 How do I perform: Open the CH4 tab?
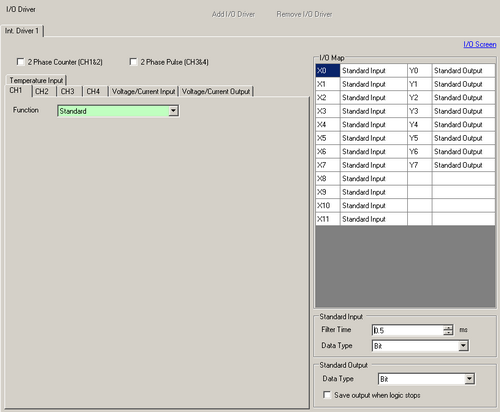(x=93, y=91)
